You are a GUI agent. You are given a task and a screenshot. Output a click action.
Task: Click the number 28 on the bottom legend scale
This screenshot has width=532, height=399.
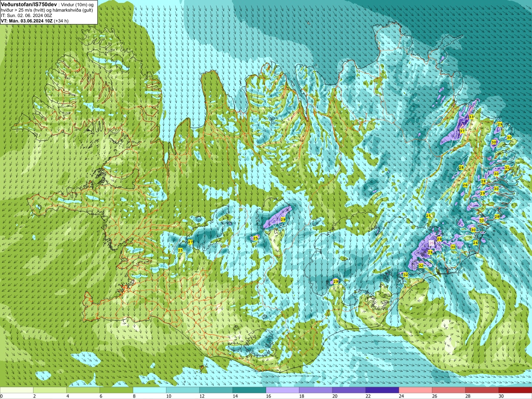click(468, 396)
